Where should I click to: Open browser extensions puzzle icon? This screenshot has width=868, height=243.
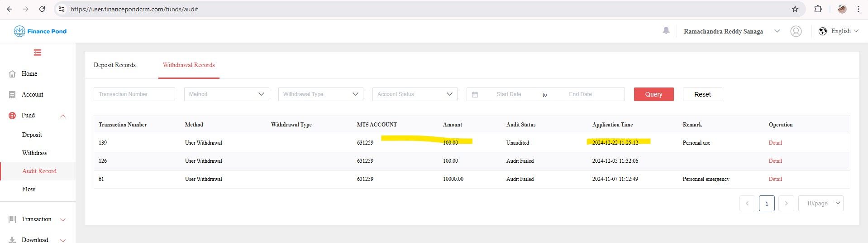pyautogui.click(x=818, y=9)
